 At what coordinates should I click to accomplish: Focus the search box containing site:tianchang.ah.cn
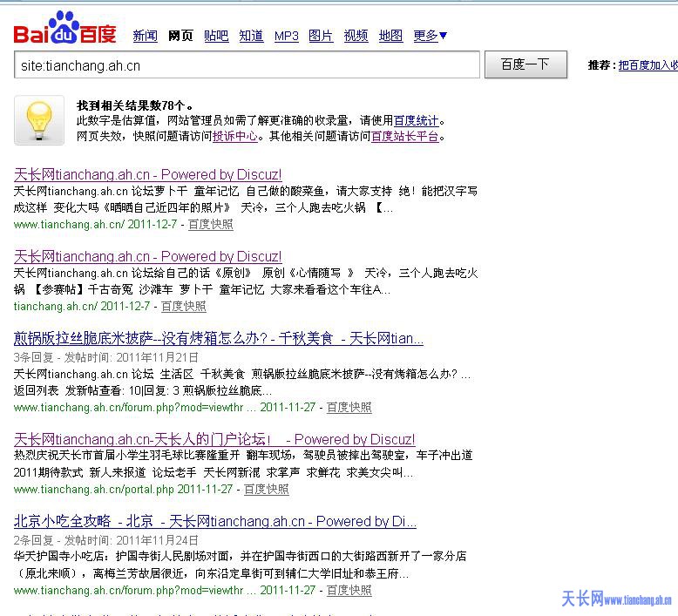(247, 64)
